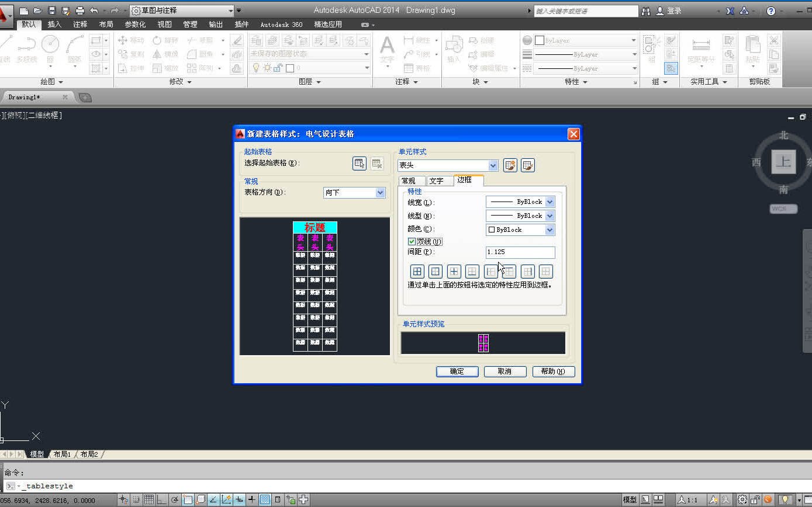Image resolution: width=812 pixels, height=507 pixels.
Task: Open the 线型 ByBlock dropdown
Action: 520,216
